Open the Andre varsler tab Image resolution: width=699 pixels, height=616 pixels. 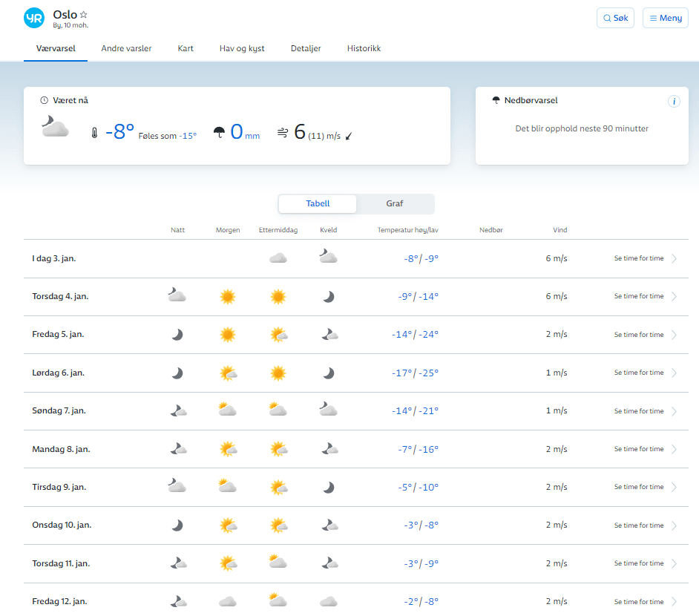click(x=126, y=48)
